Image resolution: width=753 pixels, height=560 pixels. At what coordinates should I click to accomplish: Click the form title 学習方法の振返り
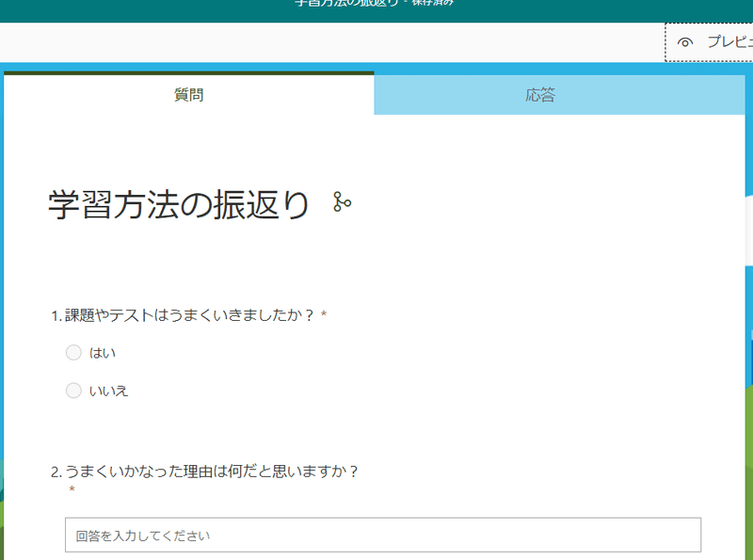pos(178,204)
